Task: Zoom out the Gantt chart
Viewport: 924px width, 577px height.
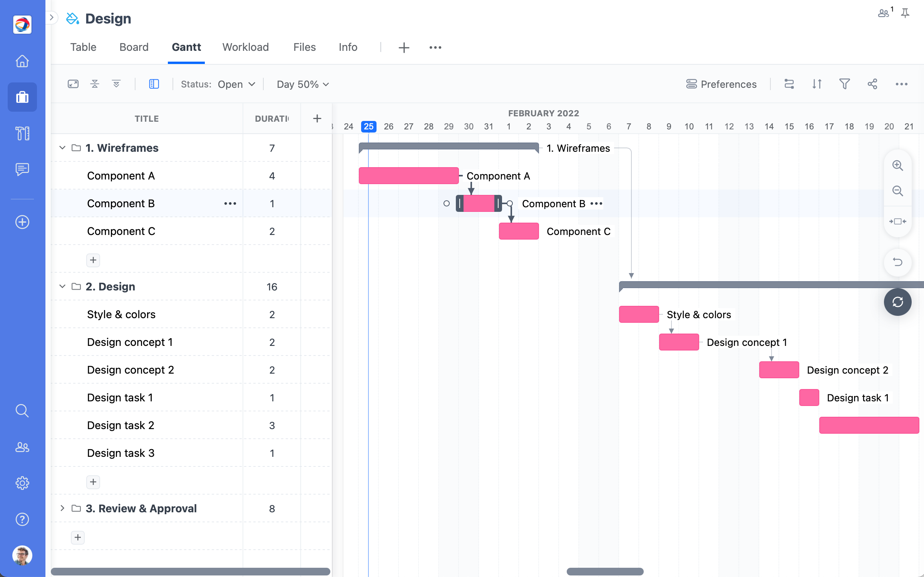Action: [898, 191]
